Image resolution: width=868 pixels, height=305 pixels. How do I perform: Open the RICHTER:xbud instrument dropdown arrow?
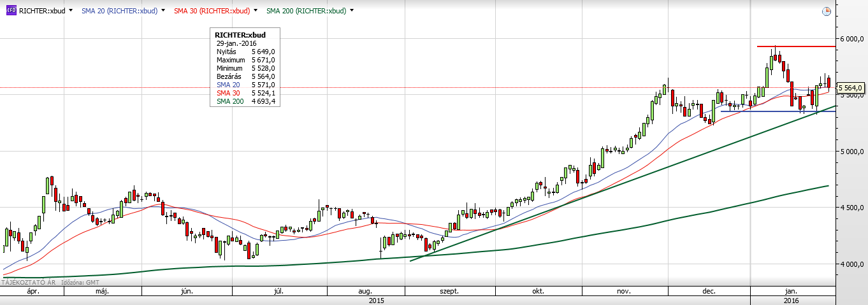tap(70, 11)
